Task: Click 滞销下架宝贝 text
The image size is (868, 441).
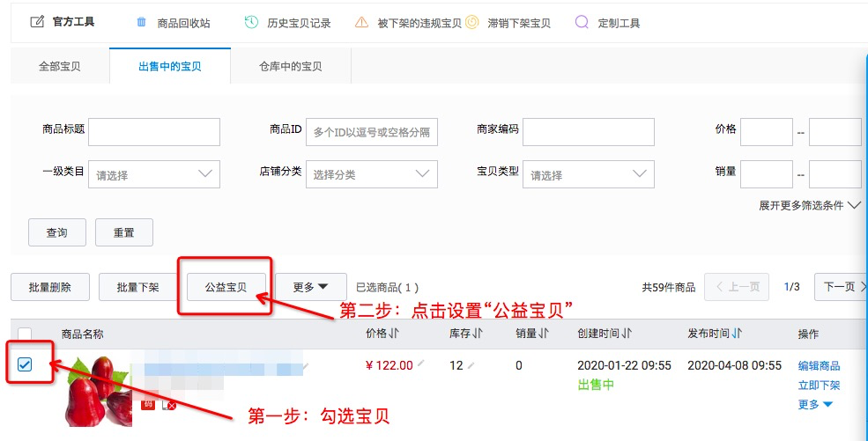Action: tap(519, 23)
